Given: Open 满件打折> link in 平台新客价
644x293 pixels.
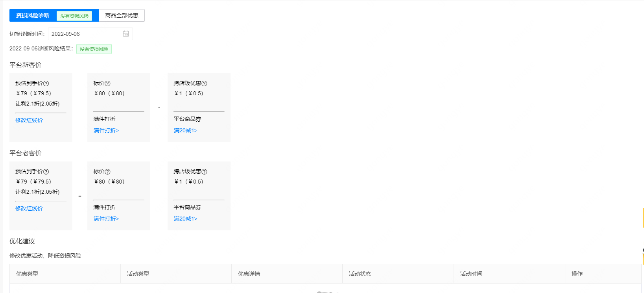Looking at the screenshot, I should tap(106, 130).
